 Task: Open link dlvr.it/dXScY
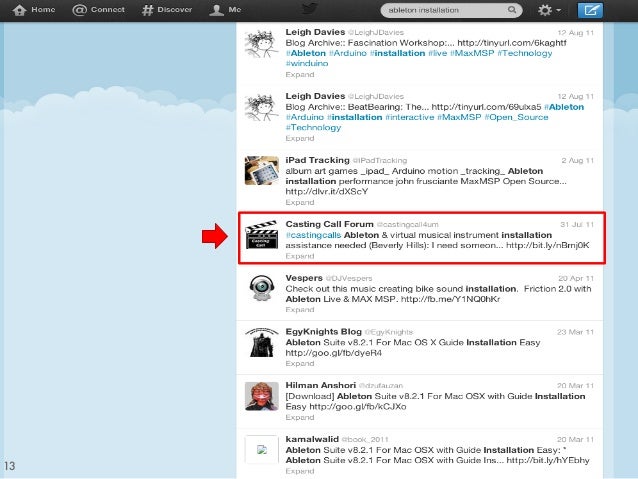click(x=327, y=191)
